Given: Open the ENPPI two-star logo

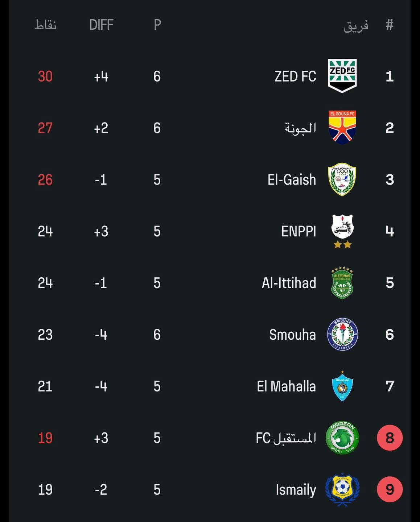Looking at the screenshot, I should [x=342, y=231].
